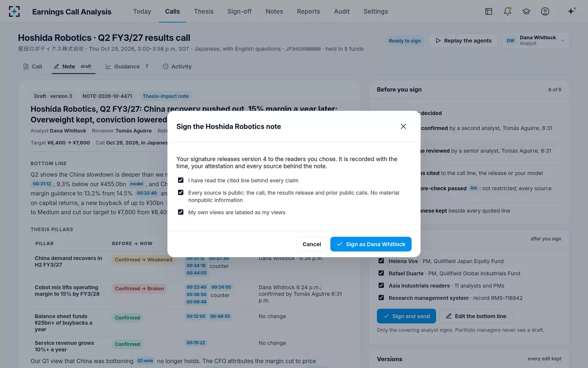This screenshot has height=368, width=588.
Task: Toggle 'My own views are labeled' checkbox
Action: pos(180,212)
